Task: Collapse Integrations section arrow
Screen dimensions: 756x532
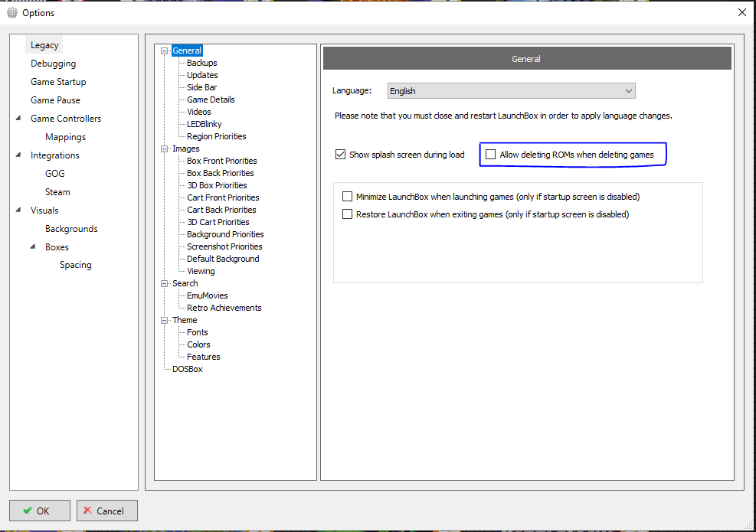Action: click(x=18, y=155)
